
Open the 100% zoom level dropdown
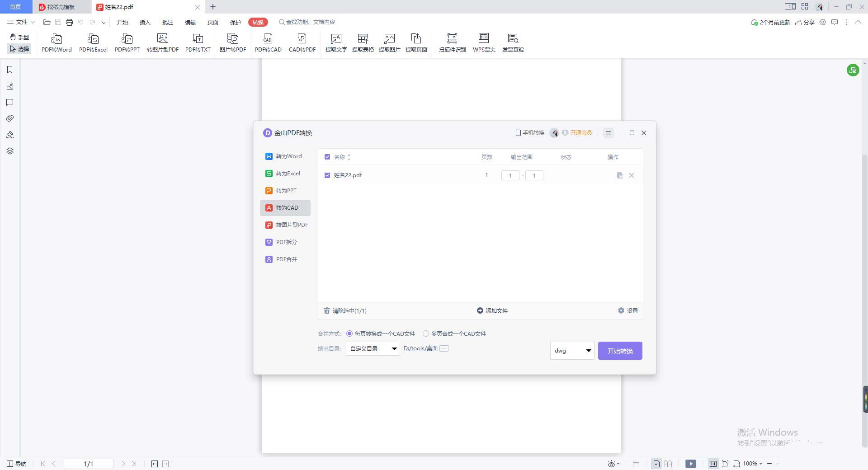pos(752,464)
